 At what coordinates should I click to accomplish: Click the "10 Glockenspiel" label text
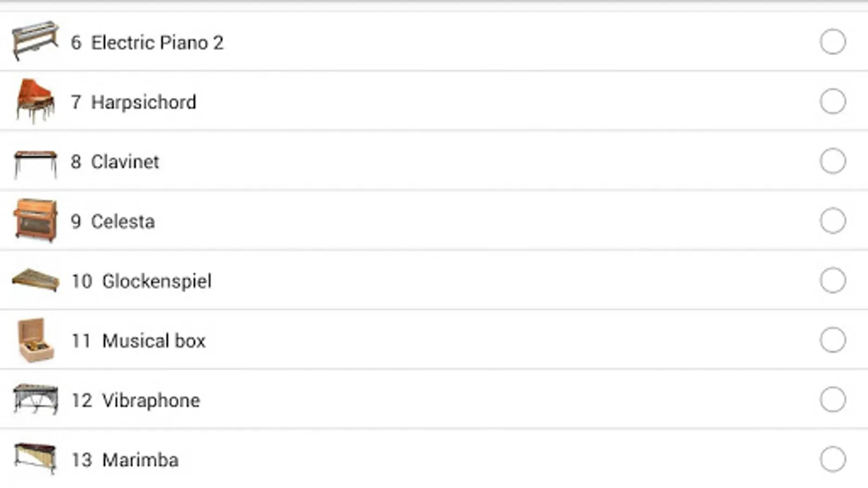(142, 281)
